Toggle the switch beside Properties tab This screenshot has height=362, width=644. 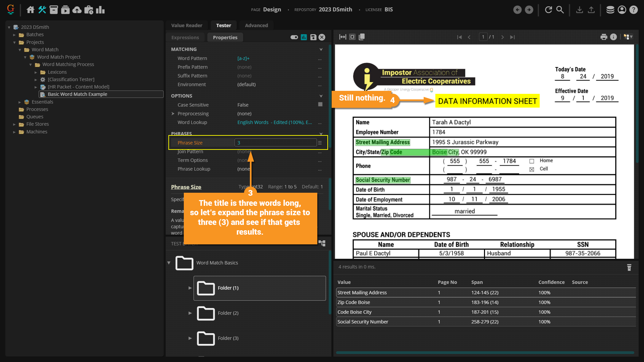coord(294,37)
